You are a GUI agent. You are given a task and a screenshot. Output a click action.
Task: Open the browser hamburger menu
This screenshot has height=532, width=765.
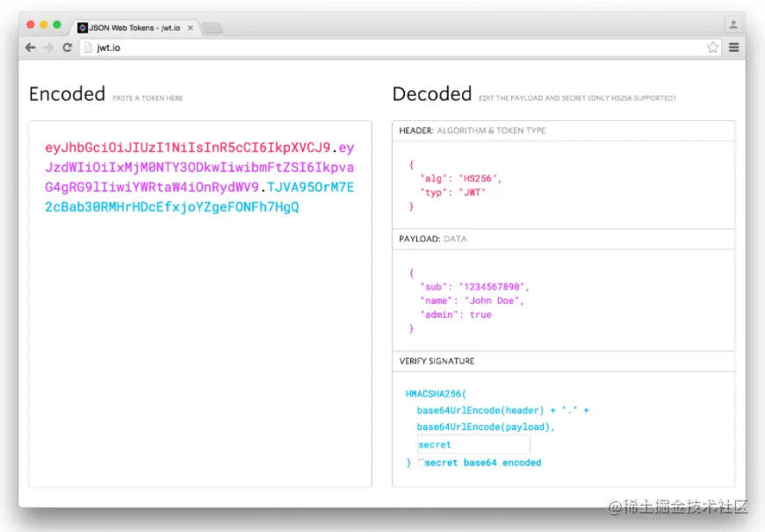pos(733,47)
